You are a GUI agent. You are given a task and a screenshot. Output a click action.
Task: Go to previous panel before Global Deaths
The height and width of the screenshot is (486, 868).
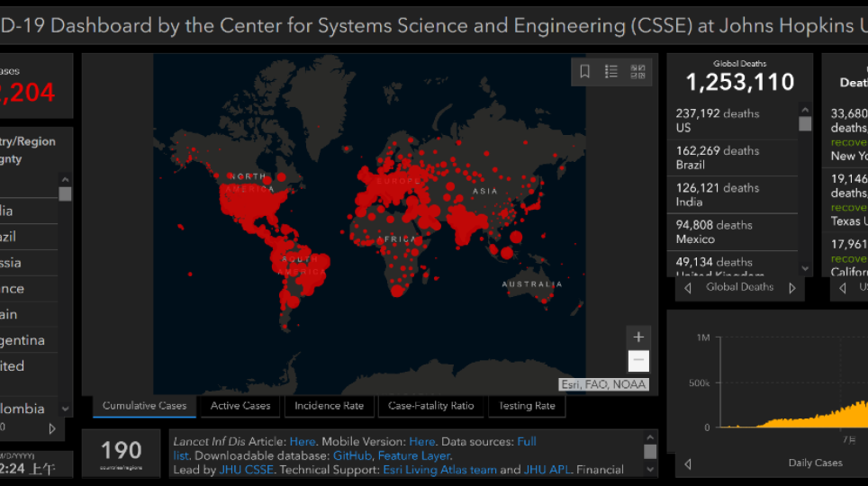tap(689, 288)
